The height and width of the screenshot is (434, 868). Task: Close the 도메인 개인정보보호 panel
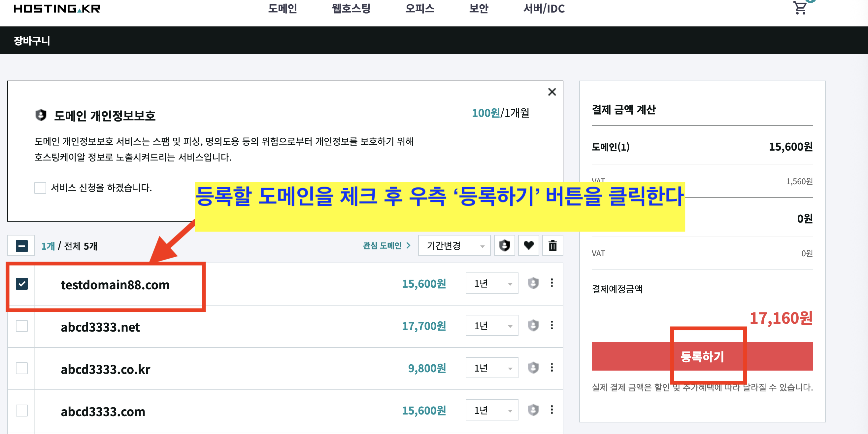[x=552, y=92]
